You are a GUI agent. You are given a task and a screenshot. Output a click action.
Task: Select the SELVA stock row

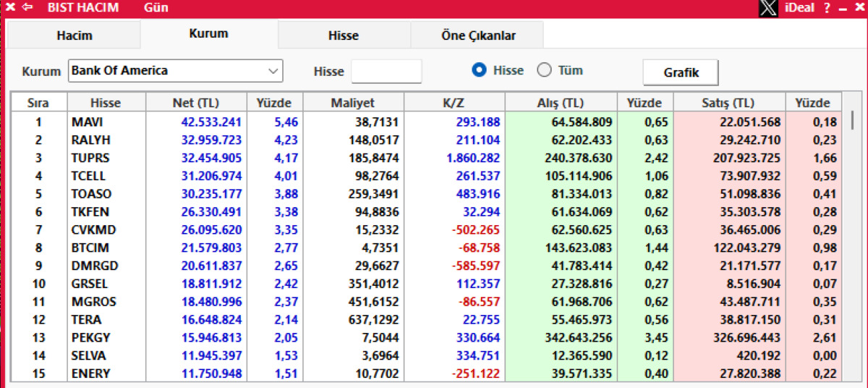[427, 355]
